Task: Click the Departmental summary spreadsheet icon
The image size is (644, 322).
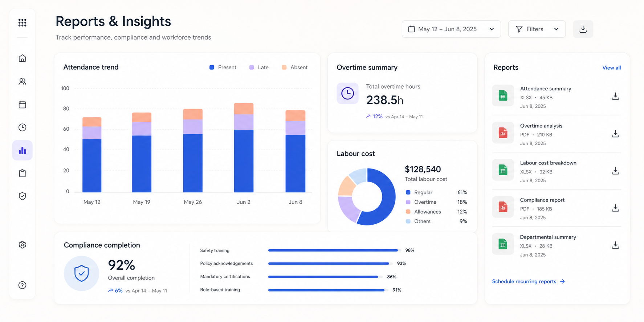Action: (x=503, y=244)
